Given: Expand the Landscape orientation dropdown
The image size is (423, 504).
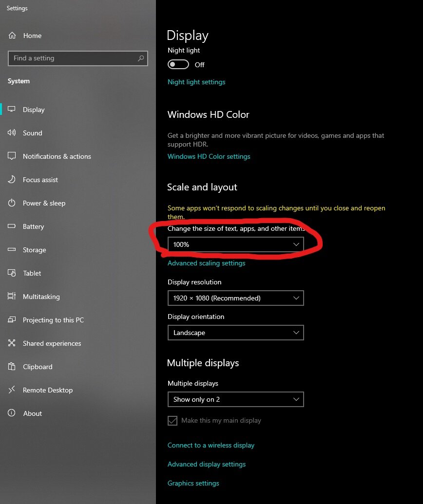Looking at the screenshot, I should [x=236, y=333].
